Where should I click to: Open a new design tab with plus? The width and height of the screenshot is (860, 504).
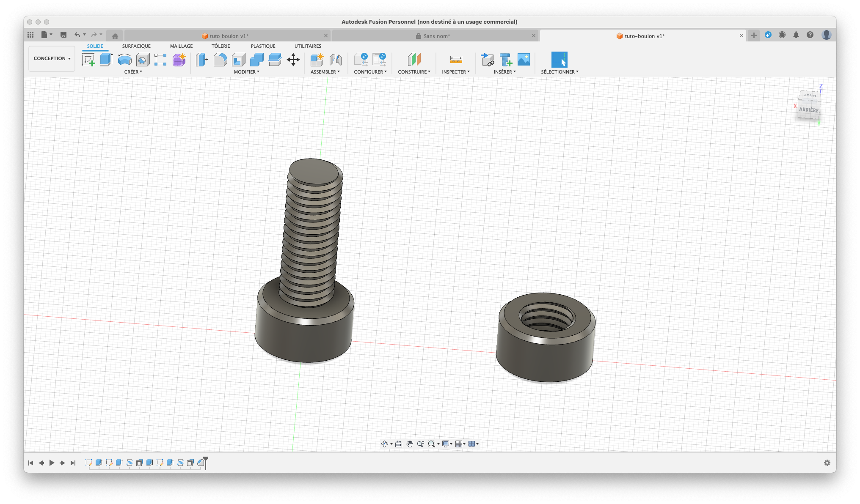coord(754,36)
